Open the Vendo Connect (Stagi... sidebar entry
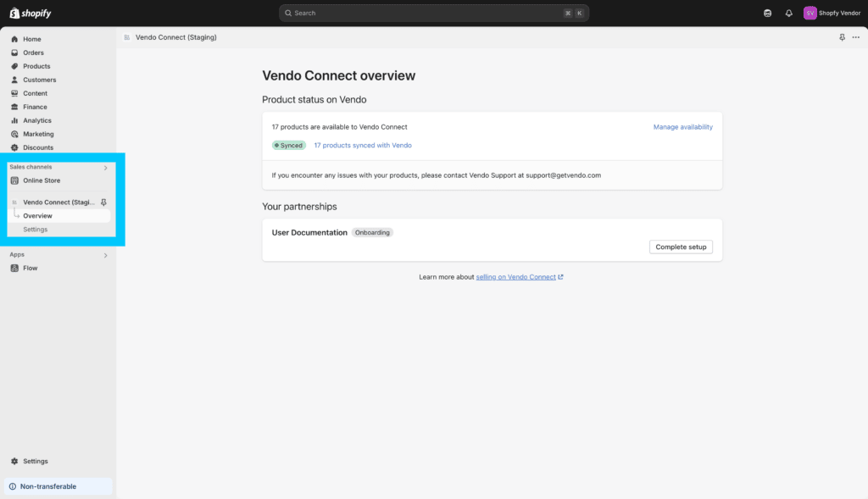The width and height of the screenshot is (868, 499). click(58, 202)
